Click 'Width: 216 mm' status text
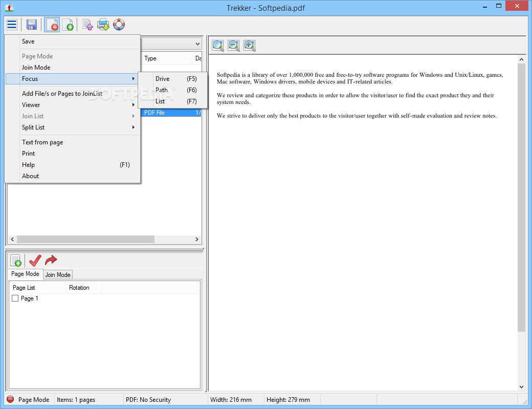532x409 pixels. 231,400
